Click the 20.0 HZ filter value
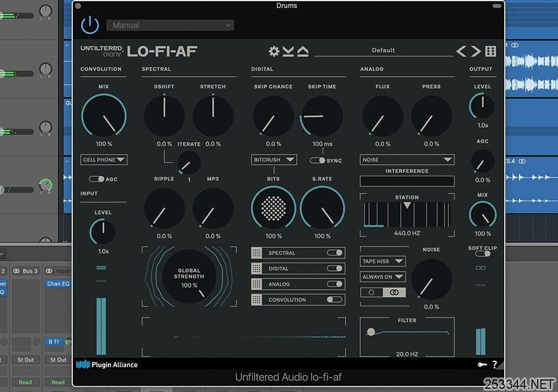 406,354
